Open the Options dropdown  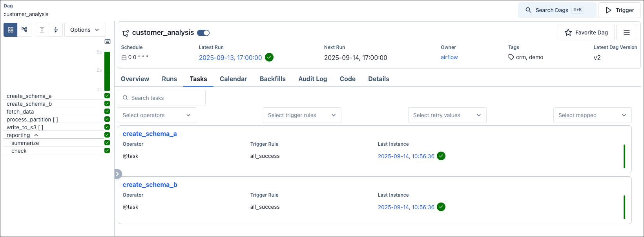(x=85, y=30)
